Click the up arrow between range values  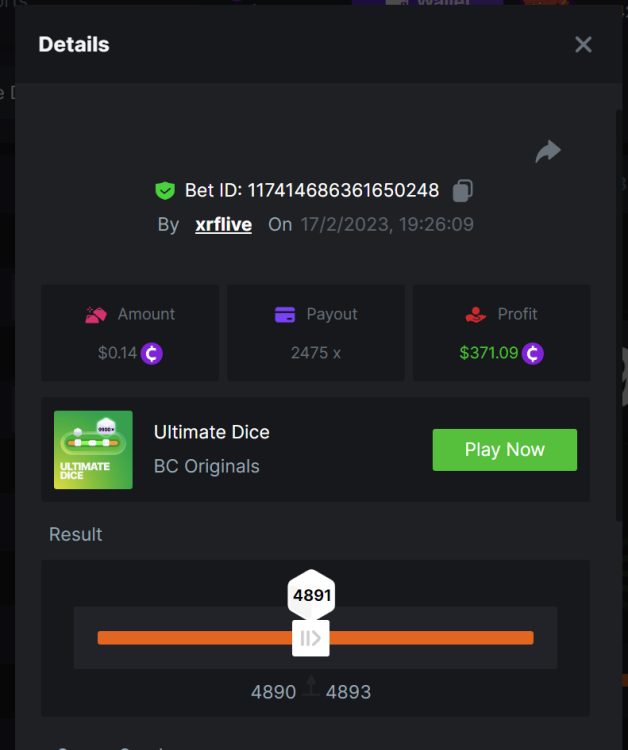311,685
